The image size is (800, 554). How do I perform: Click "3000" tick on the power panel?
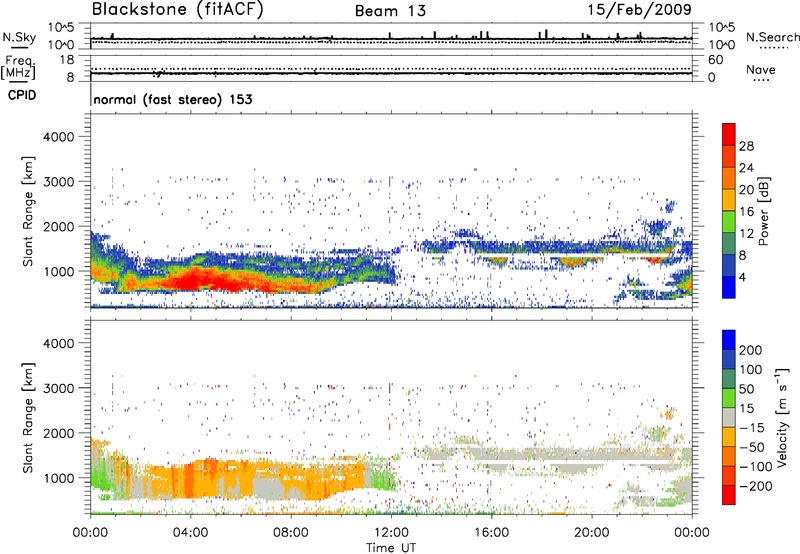[x=59, y=182]
